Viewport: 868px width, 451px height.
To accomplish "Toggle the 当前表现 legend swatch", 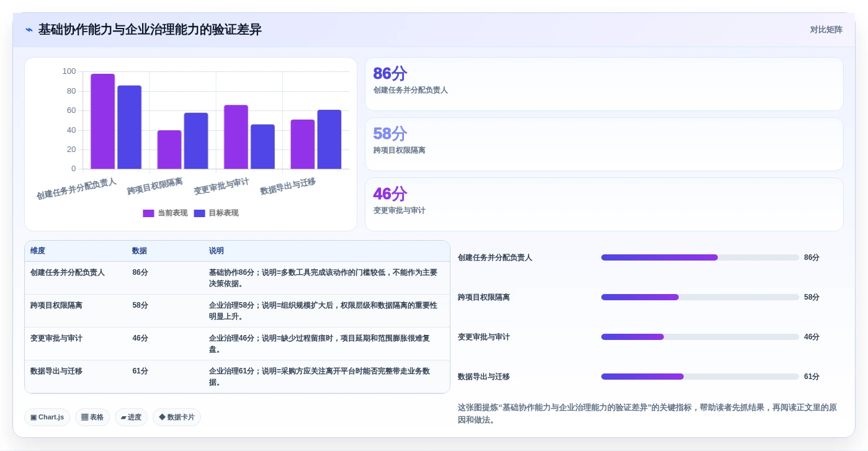I will tap(148, 213).
